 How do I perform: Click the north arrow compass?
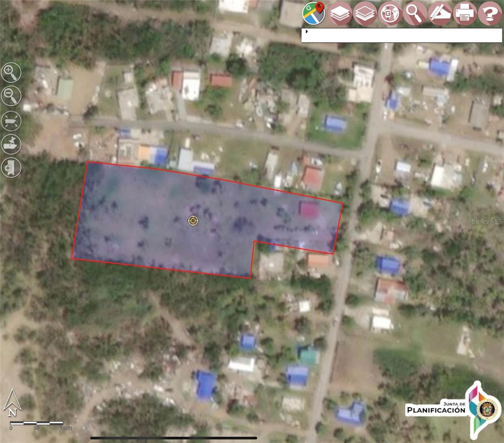(12, 403)
